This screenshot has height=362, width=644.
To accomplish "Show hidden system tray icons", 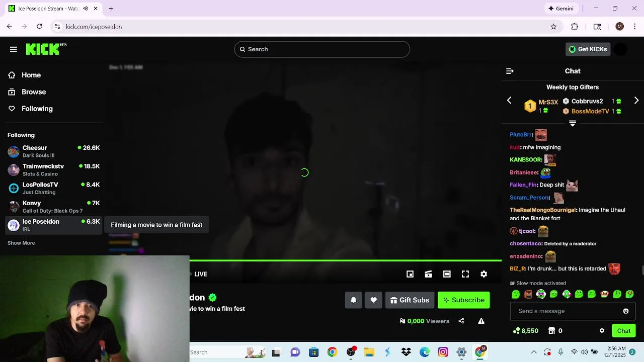I will tap(534, 352).
